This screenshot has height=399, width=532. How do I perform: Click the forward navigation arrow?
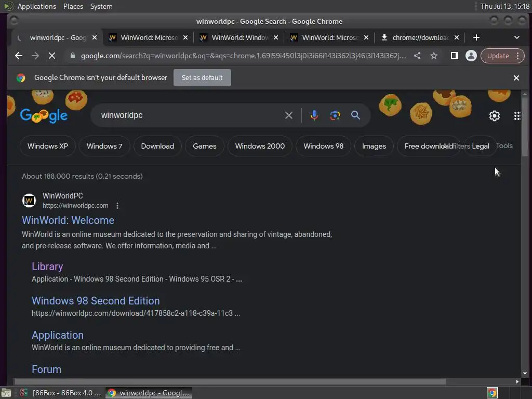[35, 56]
